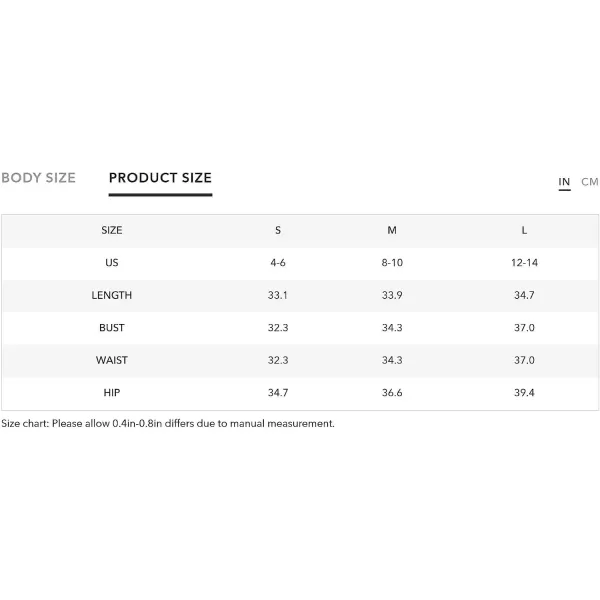Screen dimensions: 600x600
Task: Select the WAIST row label
Action: (x=112, y=360)
